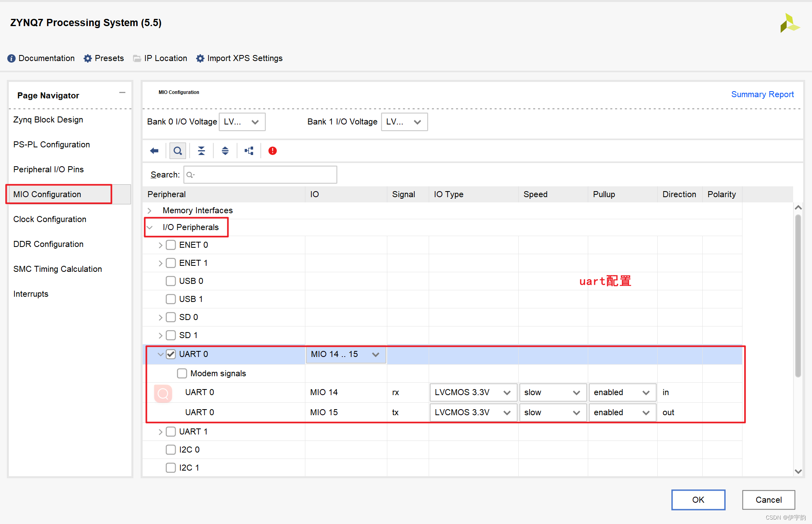Check the USB 0 checkbox
This screenshot has height=524, width=812.
pos(171,281)
